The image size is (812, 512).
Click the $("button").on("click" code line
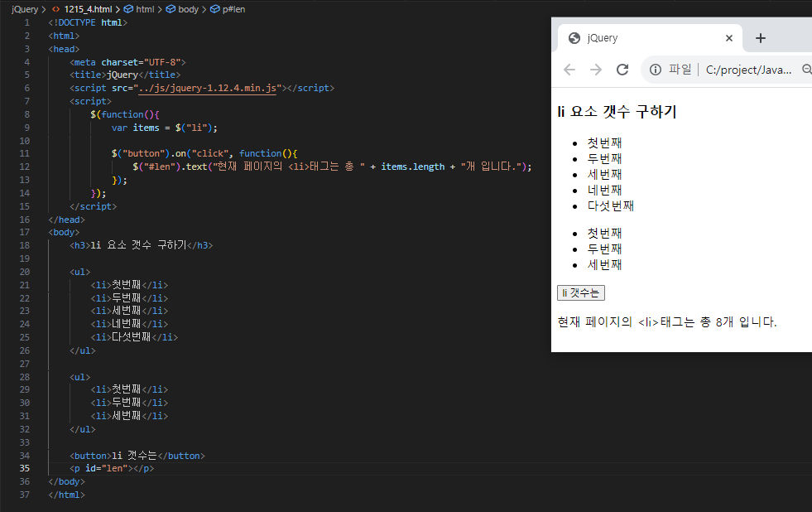[204, 153]
